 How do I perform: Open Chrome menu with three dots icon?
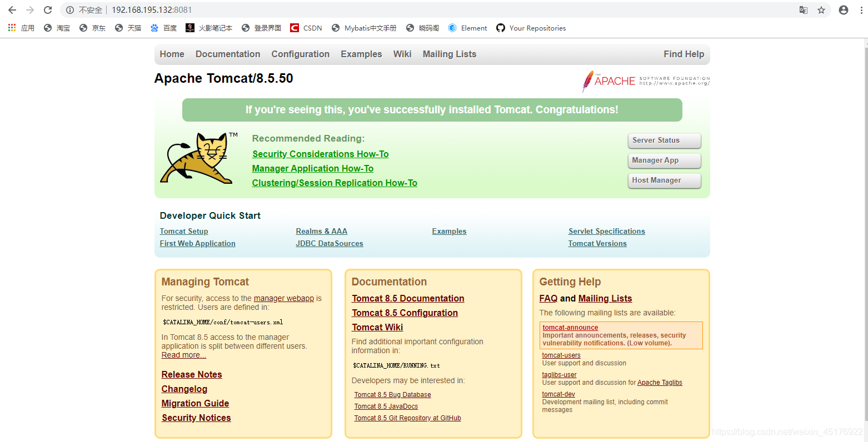[860, 10]
